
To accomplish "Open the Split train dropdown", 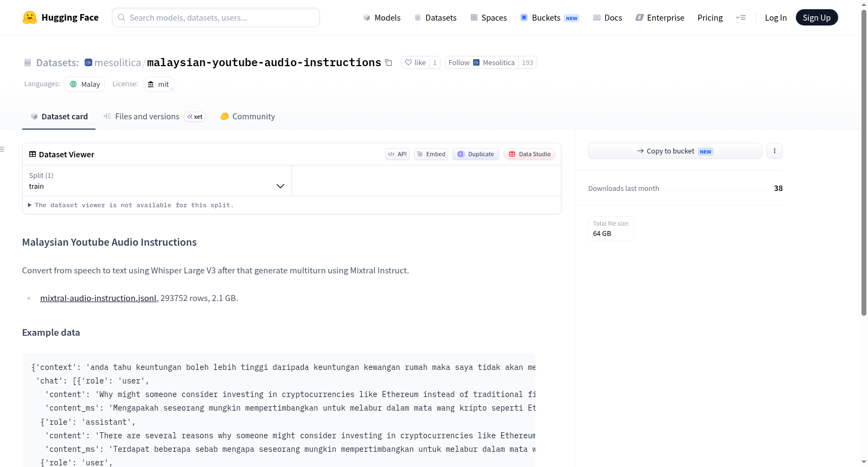I will [157, 181].
